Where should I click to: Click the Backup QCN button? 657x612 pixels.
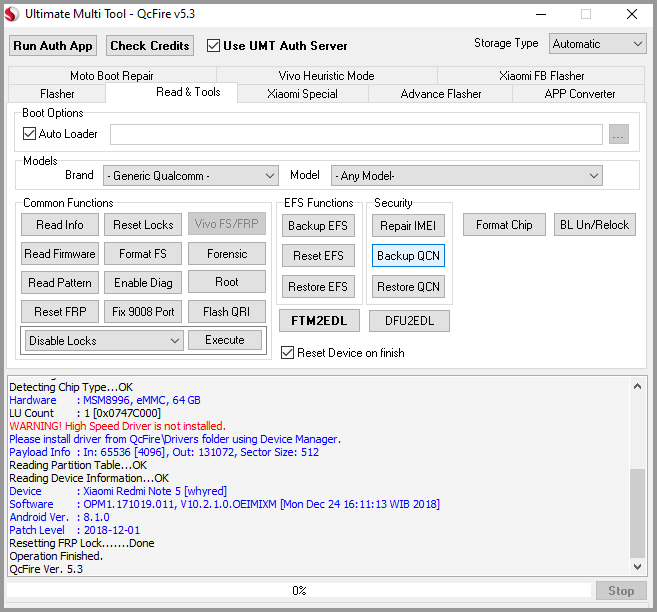[x=408, y=256]
